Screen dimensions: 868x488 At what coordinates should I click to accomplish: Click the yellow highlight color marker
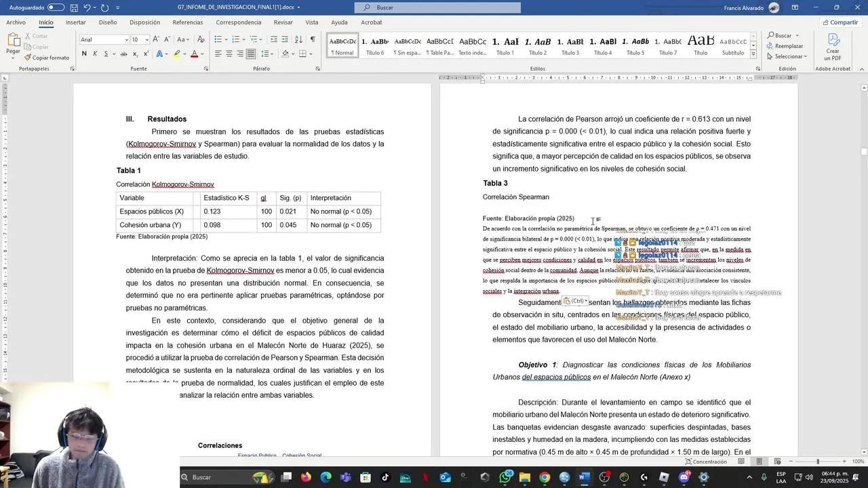(177, 54)
